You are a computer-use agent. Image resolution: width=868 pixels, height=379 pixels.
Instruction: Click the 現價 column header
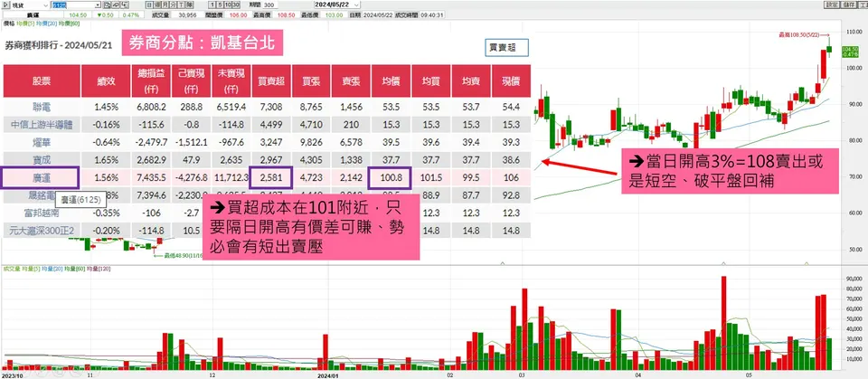(x=511, y=81)
